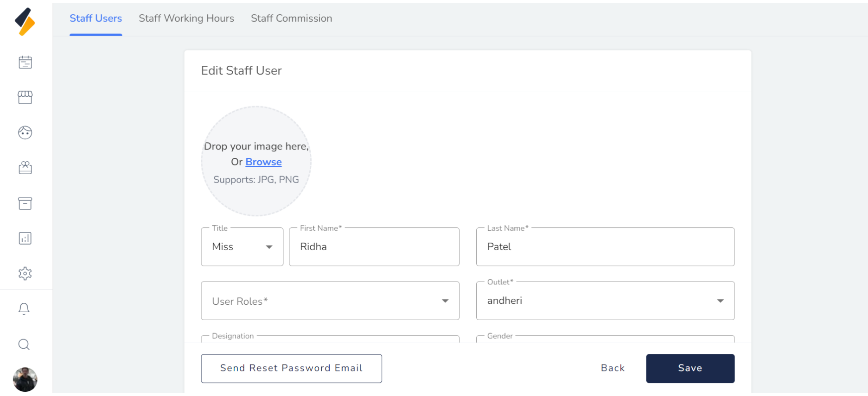Expand the Title dropdown showing Miss
868x396 pixels.
tap(242, 247)
